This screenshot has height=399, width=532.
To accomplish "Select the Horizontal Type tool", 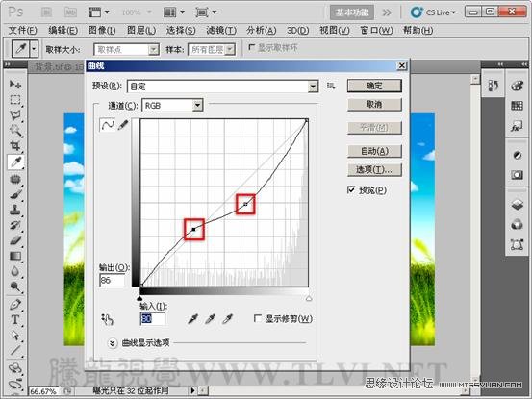I will [x=15, y=319].
